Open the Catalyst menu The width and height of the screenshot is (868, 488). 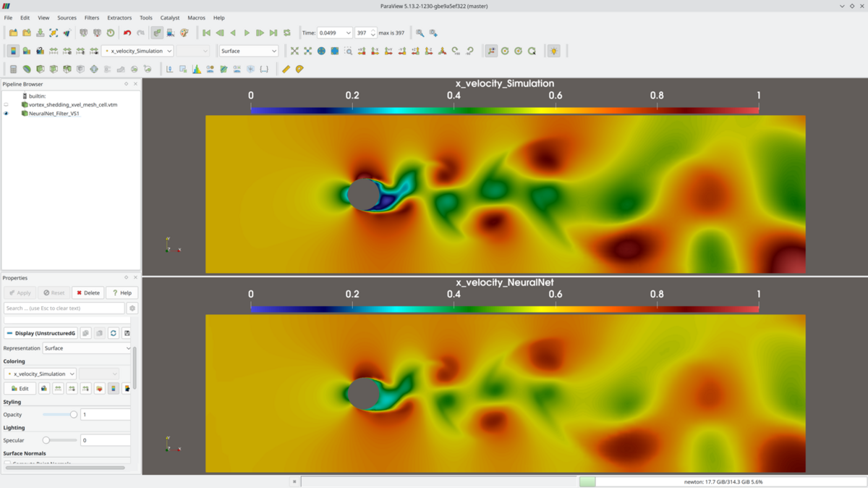pyautogui.click(x=170, y=17)
